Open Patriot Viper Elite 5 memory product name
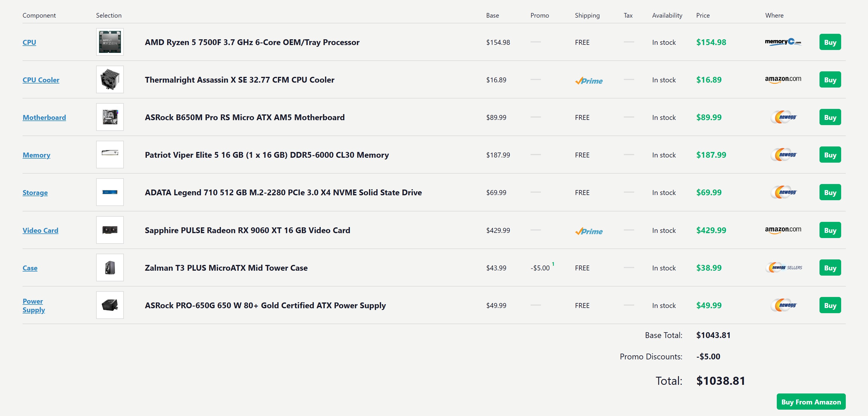Screen dimensions: 868x416 pos(266,155)
